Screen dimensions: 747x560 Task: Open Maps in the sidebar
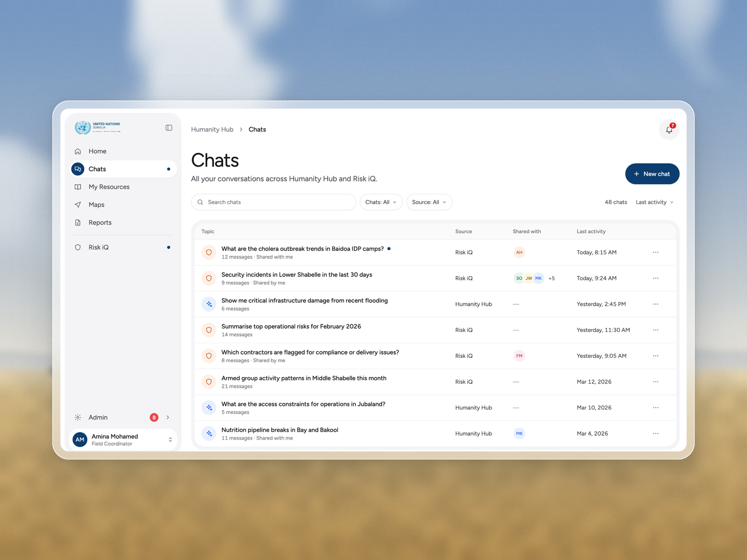[x=123, y=205]
